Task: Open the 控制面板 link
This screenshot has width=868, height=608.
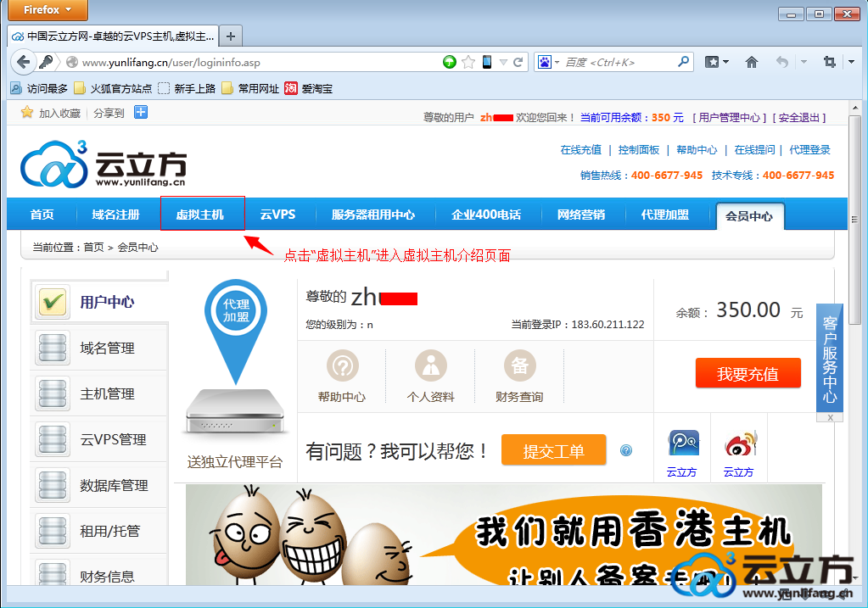Action: pos(639,149)
